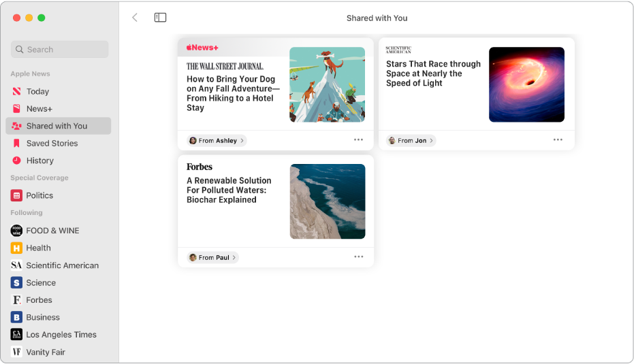The height and width of the screenshot is (364, 634).
Task: Click Paul's avatar photo
Action: 193,258
